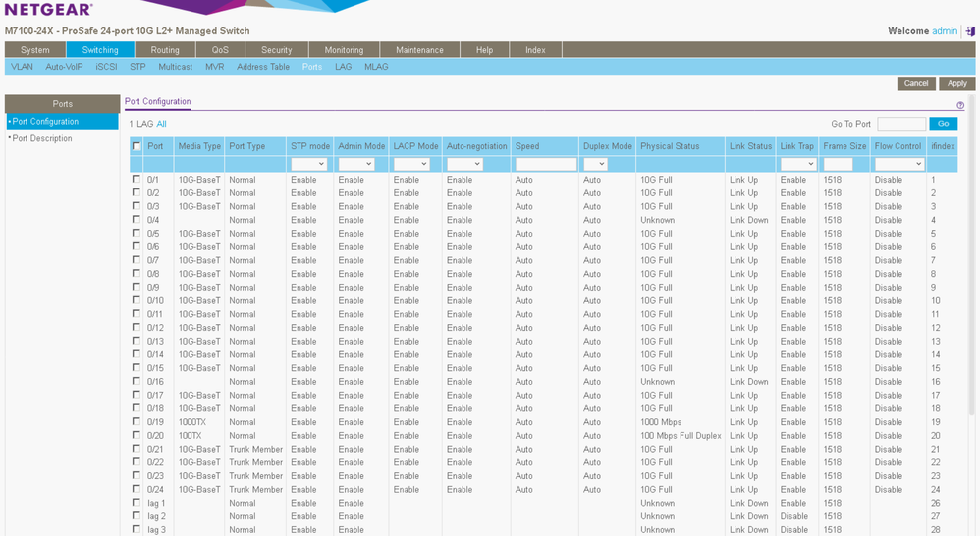This screenshot has height=536, width=980.
Task: Click the Media Type column header
Action: pyautogui.click(x=199, y=146)
